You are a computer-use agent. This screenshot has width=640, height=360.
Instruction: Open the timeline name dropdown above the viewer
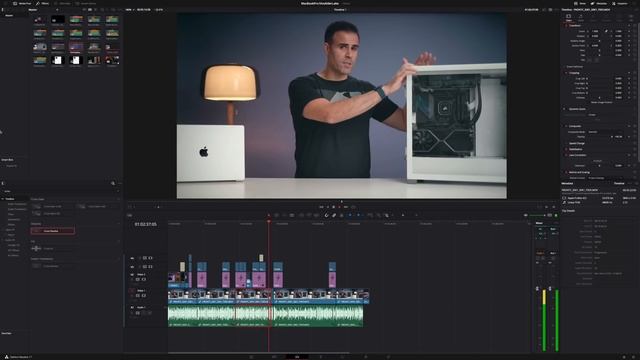point(340,9)
